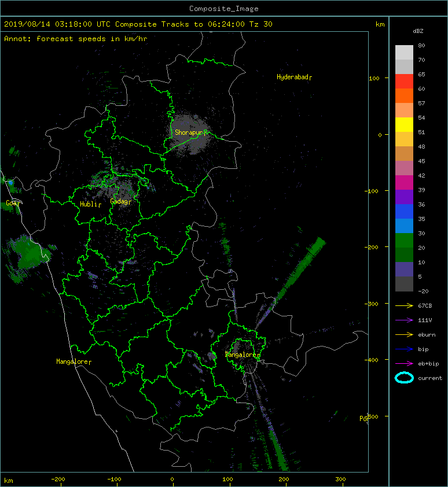Screen dimensions: 448x487
Task: Click the 111V legend text
Action: [x=425, y=320]
